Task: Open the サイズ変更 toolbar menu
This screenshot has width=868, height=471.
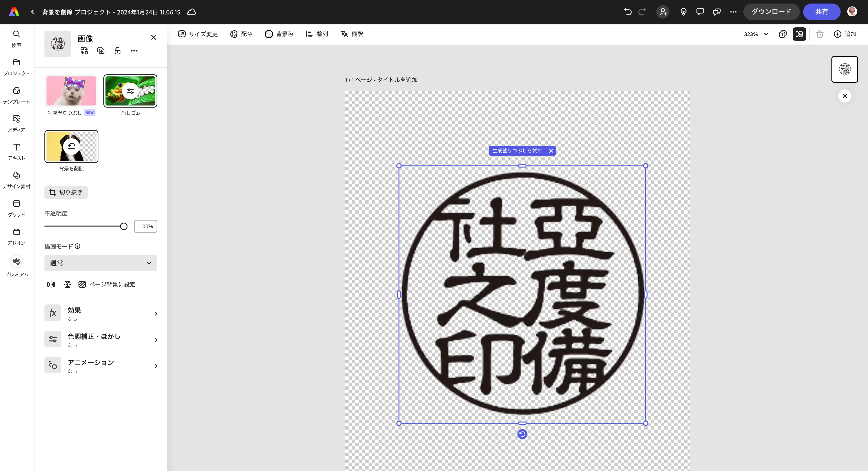Action: pyautogui.click(x=198, y=34)
